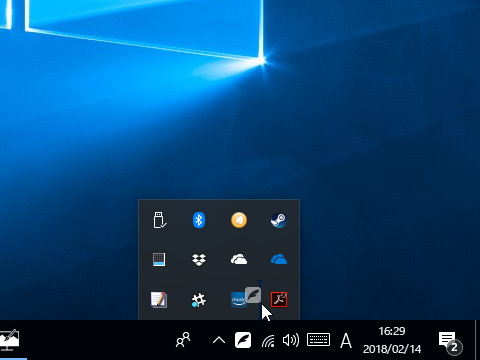The height and width of the screenshot is (360, 480).
Task: Click the paint app icon on taskbar
Action: [x=9, y=340]
